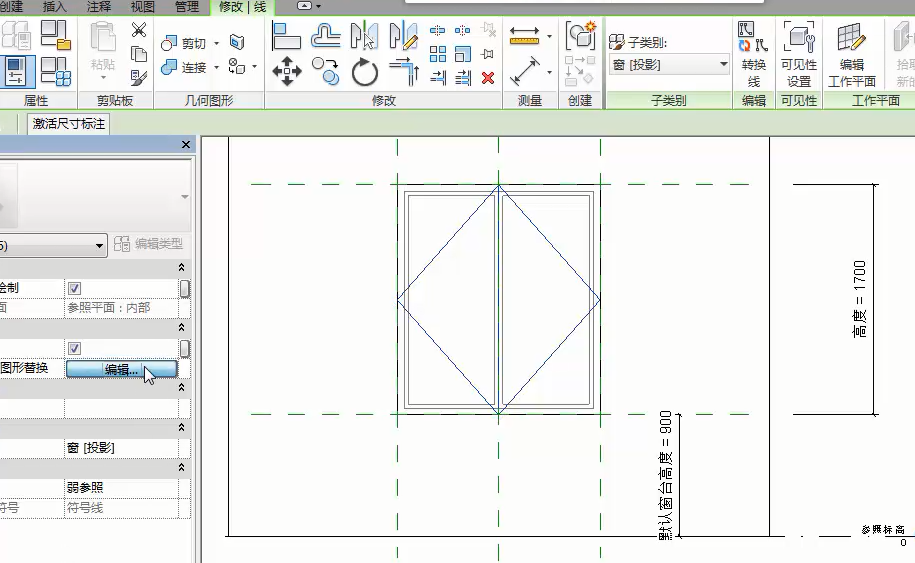This screenshot has width=915, height=563.
Task: Select the Copy tool with two circles
Action: (326, 70)
